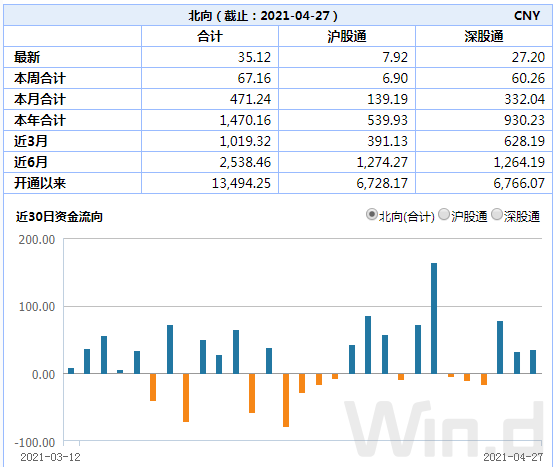Select the 沪股通 radio button
This screenshot has height=467, width=554.
[444, 214]
